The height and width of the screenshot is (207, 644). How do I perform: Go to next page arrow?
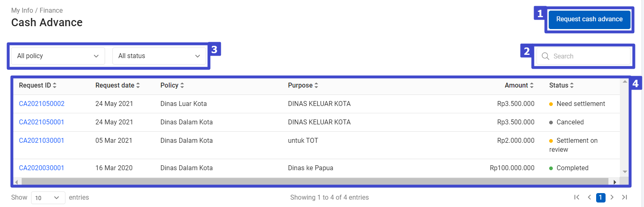point(612,197)
